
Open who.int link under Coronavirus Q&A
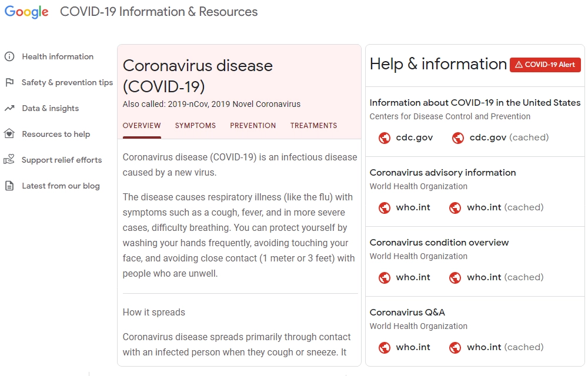(413, 347)
